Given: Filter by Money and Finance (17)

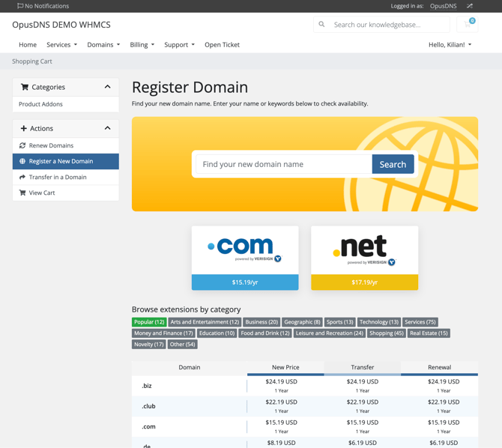Looking at the screenshot, I should pyautogui.click(x=163, y=333).
